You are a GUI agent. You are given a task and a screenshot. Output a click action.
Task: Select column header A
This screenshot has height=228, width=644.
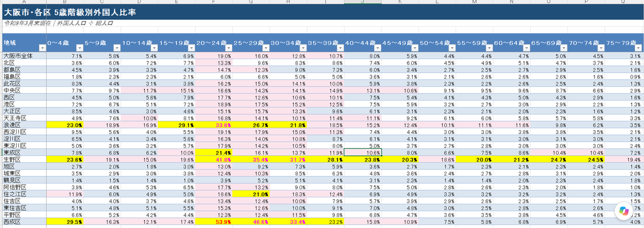pyautogui.click(x=23, y=2)
